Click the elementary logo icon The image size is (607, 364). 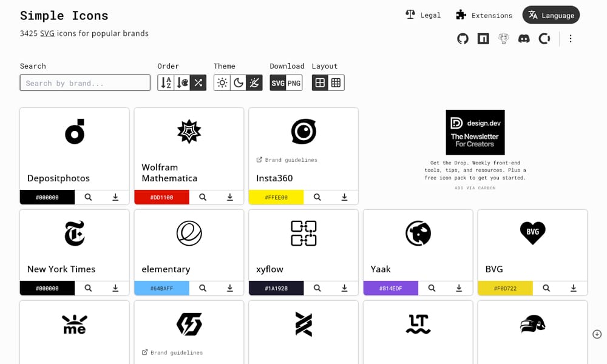[x=189, y=233]
